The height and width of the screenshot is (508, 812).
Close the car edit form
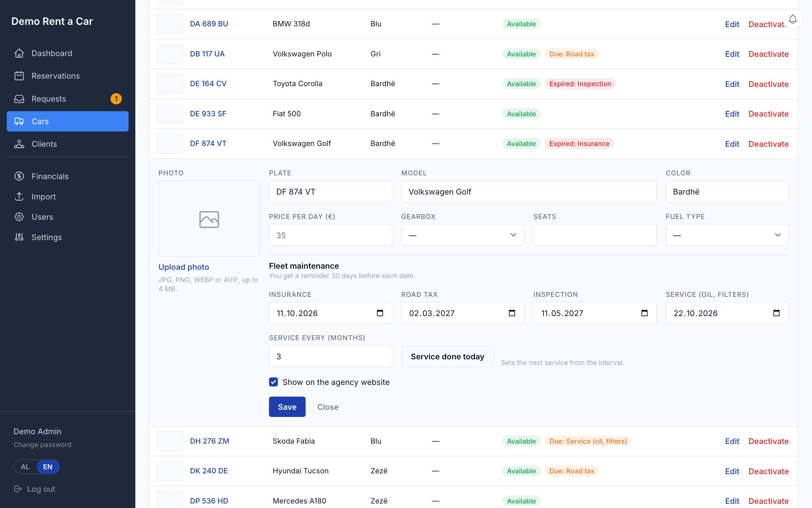click(x=328, y=407)
